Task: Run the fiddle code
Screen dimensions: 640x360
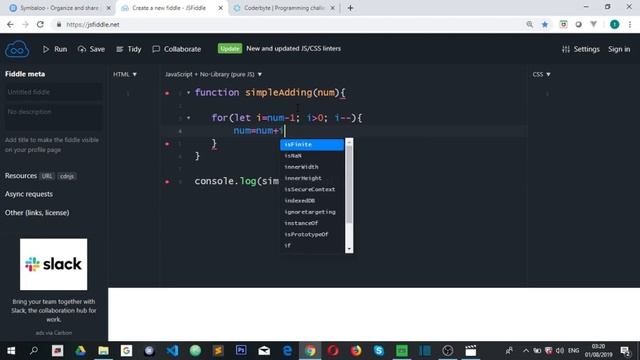Action: pyautogui.click(x=55, y=49)
